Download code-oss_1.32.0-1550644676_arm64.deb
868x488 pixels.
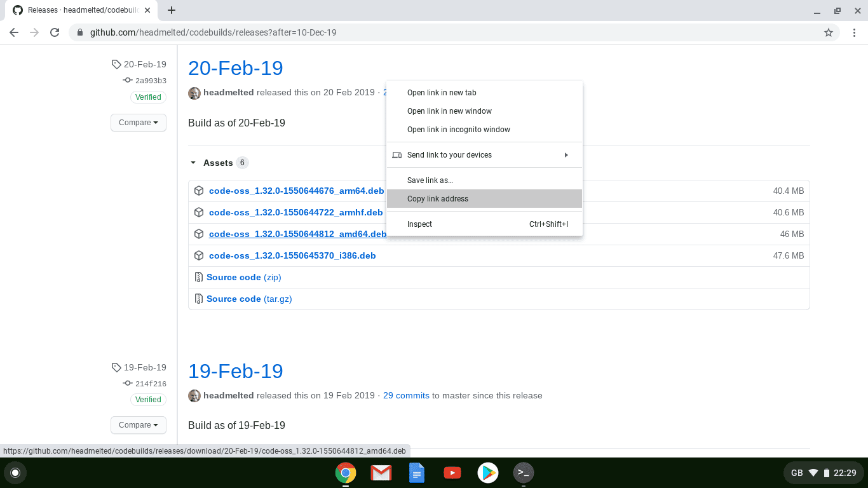click(296, 191)
